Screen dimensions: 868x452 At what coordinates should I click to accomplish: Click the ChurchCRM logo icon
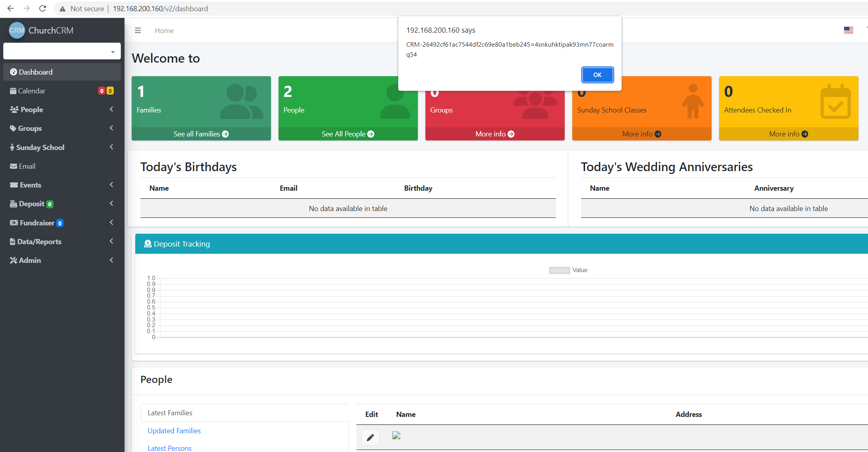[x=17, y=30]
